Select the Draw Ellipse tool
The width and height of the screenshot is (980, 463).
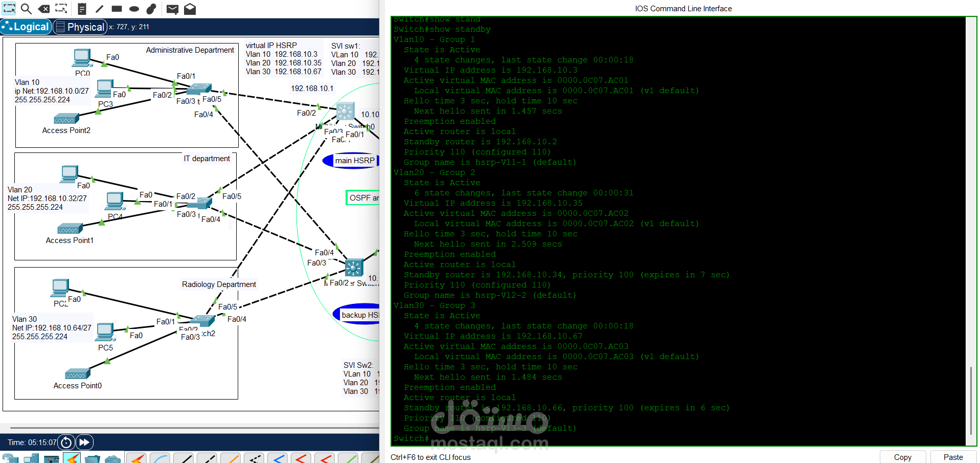tap(134, 9)
